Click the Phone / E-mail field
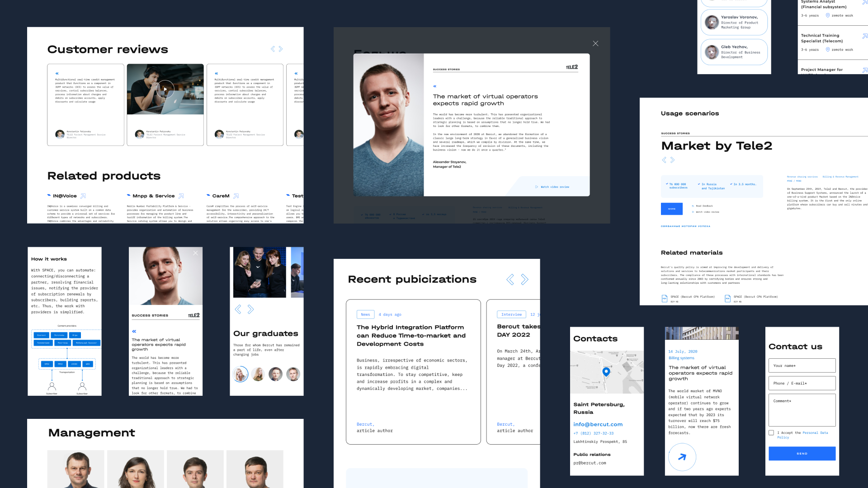The width and height of the screenshot is (868, 488). point(802,383)
